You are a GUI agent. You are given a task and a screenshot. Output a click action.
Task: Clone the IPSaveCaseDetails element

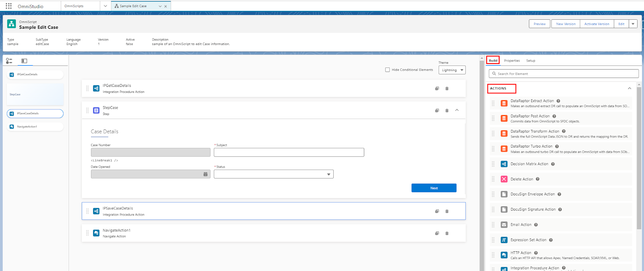coord(437,211)
